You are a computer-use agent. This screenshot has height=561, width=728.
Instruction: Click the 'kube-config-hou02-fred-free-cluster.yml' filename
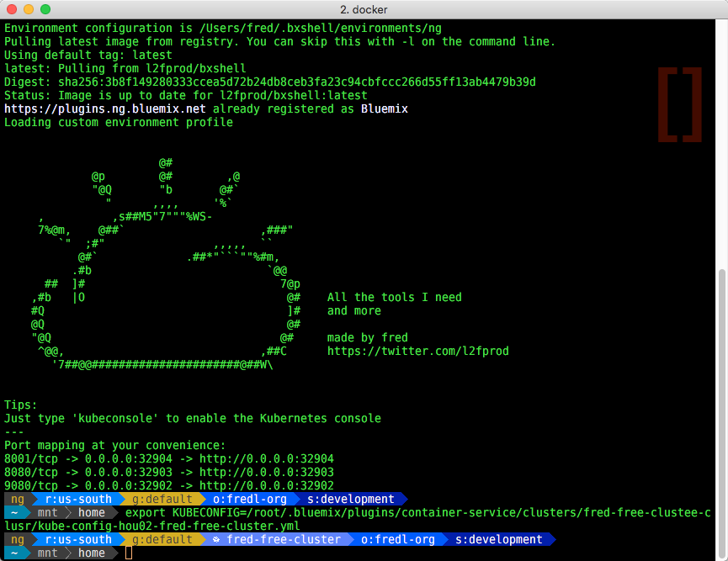(168, 527)
